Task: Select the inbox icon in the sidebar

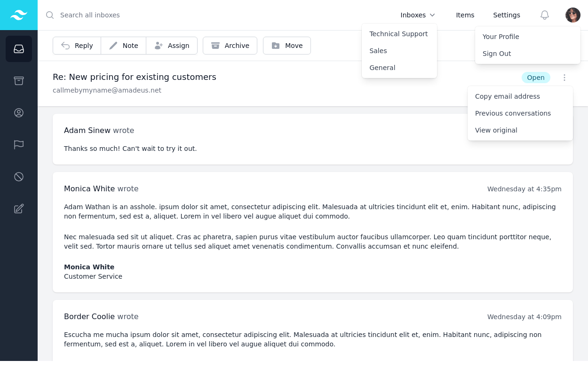Action: (x=19, y=49)
